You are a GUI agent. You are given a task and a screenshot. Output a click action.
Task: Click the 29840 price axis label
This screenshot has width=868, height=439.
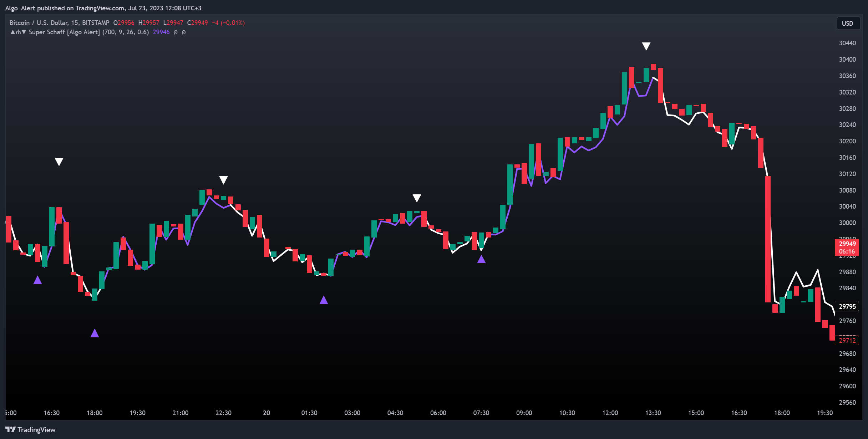click(x=847, y=288)
